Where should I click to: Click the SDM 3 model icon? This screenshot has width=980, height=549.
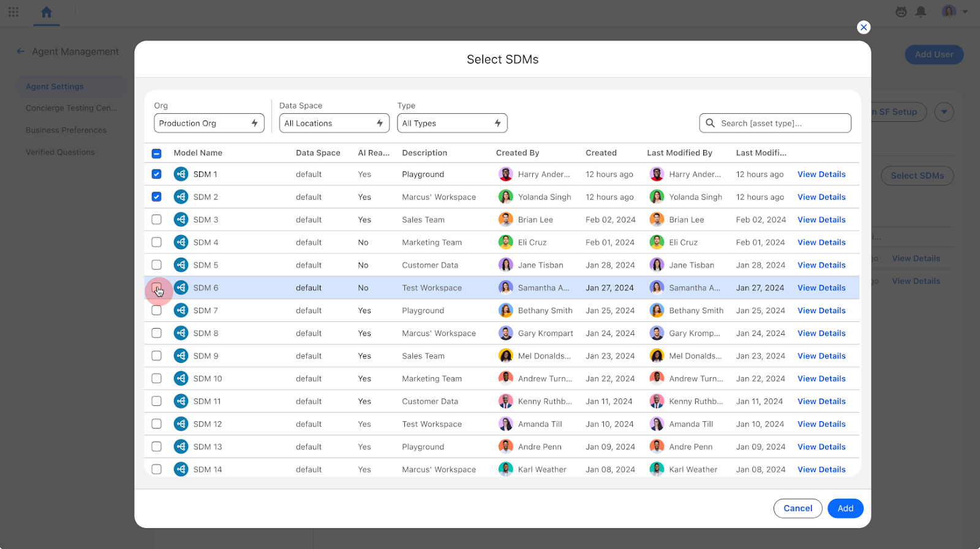click(x=181, y=220)
